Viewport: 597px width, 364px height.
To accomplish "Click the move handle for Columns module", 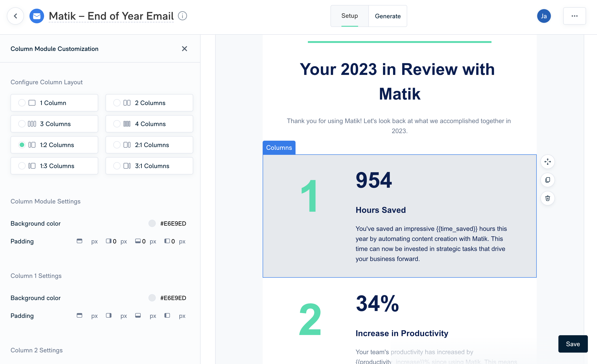I will 547,161.
